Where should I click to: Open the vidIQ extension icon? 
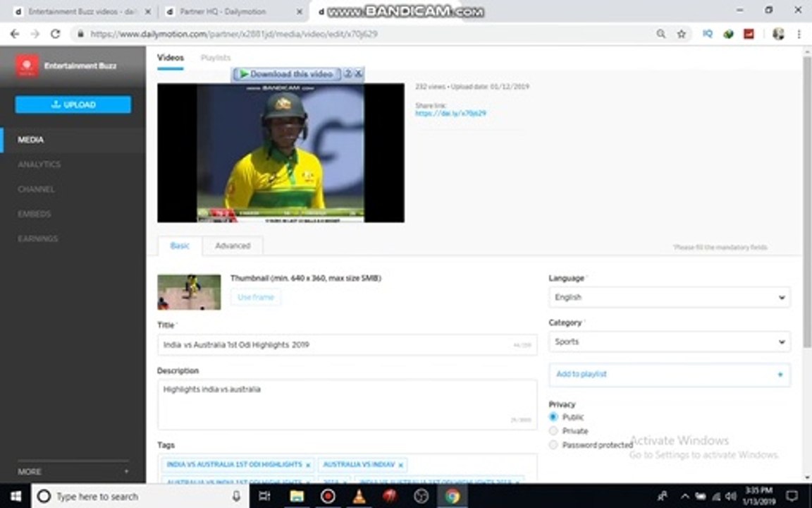point(708,34)
